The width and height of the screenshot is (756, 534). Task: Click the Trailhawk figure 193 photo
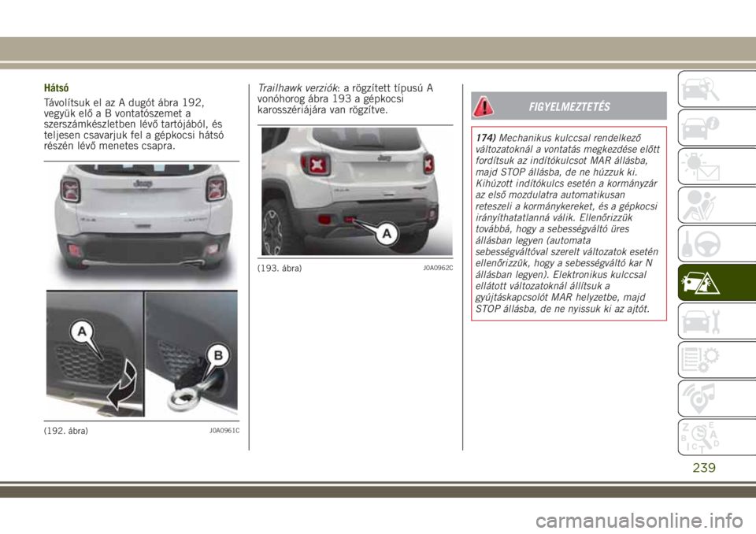click(x=357, y=191)
